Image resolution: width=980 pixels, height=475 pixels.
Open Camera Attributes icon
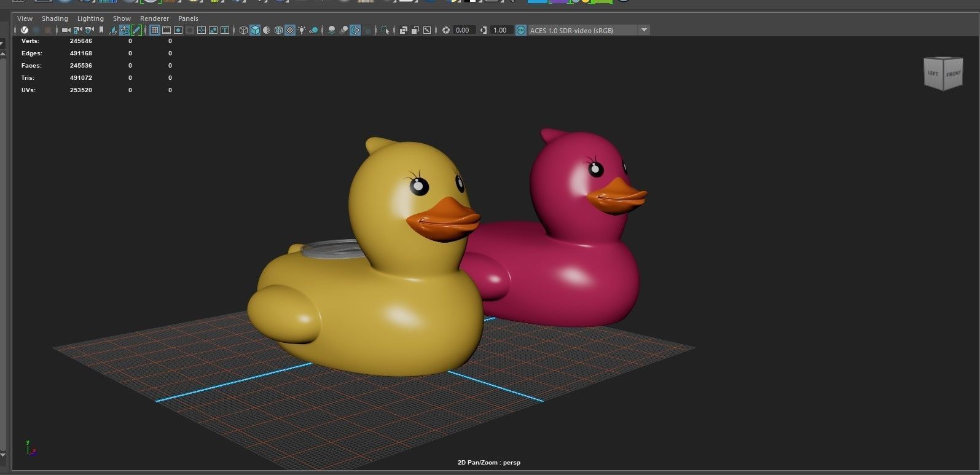pyautogui.click(x=89, y=30)
